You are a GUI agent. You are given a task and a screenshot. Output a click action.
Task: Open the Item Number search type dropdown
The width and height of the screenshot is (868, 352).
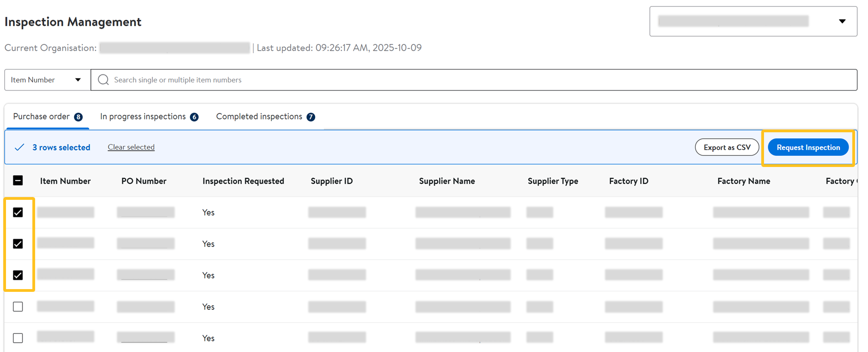coord(47,80)
